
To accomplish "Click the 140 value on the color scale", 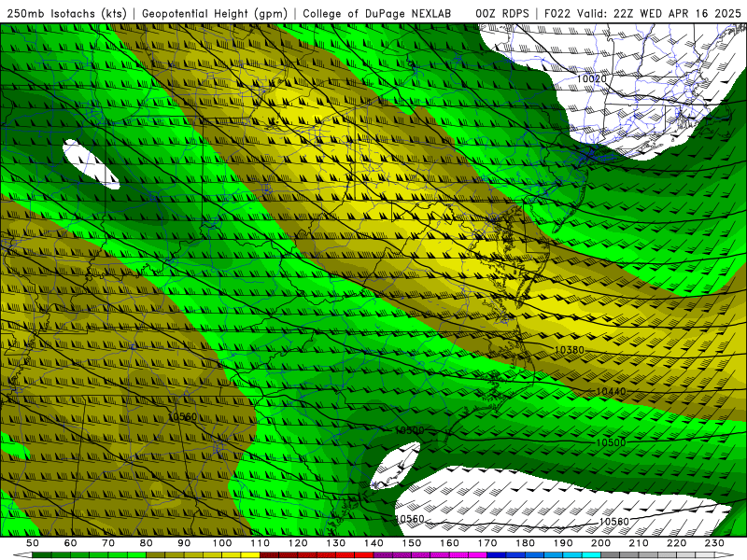I will point(373,543).
